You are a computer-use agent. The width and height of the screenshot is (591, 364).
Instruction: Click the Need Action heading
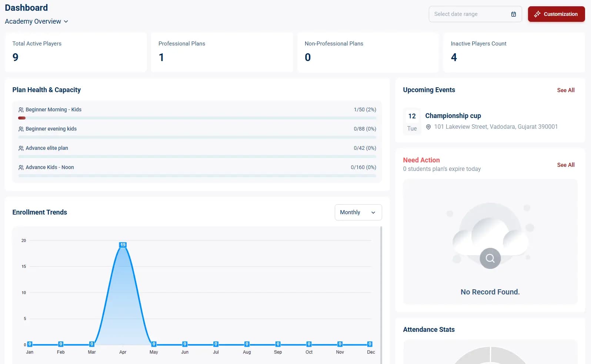click(x=421, y=160)
